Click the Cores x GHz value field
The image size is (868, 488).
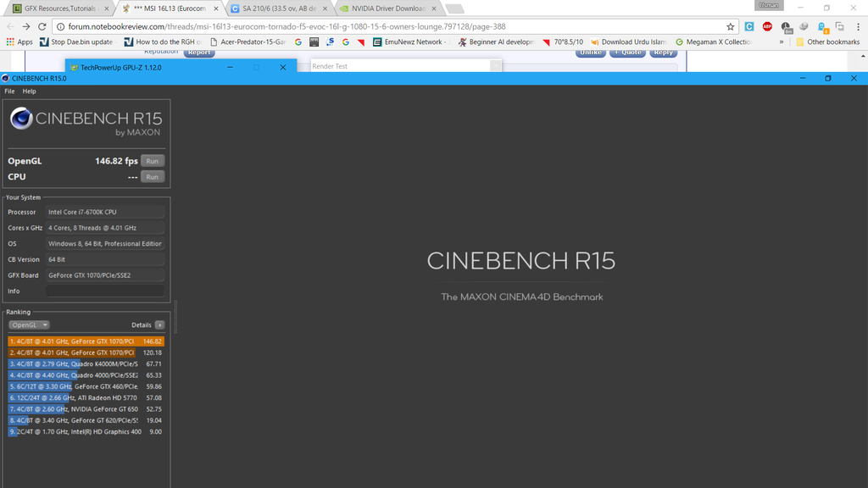pyautogui.click(x=104, y=228)
